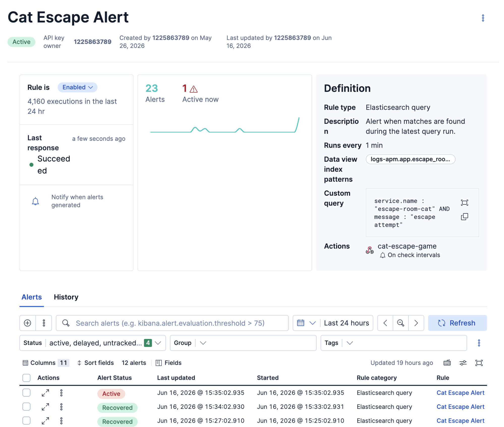The width and height of the screenshot is (504, 427).
Task: Go to the previous time window
Action: (x=385, y=323)
